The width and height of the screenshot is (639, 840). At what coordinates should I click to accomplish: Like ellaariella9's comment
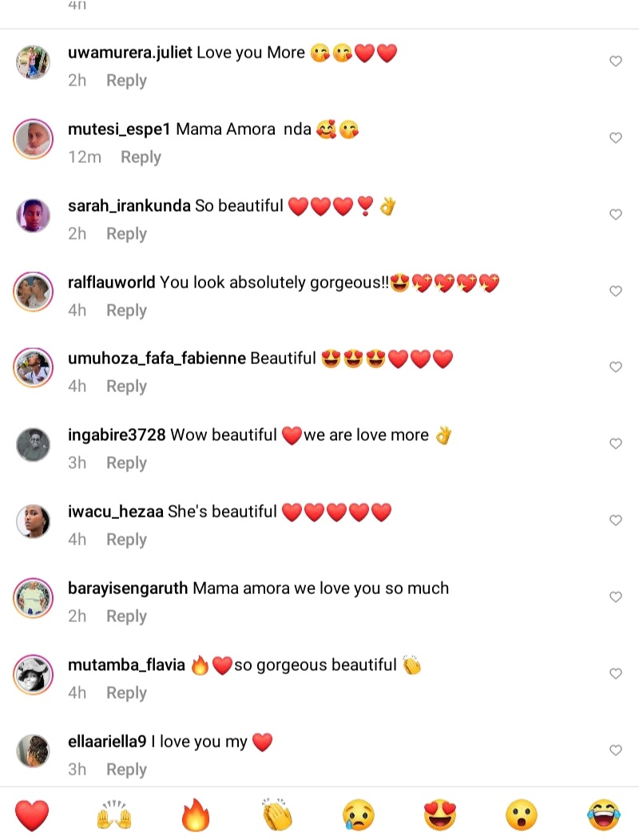click(616, 750)
